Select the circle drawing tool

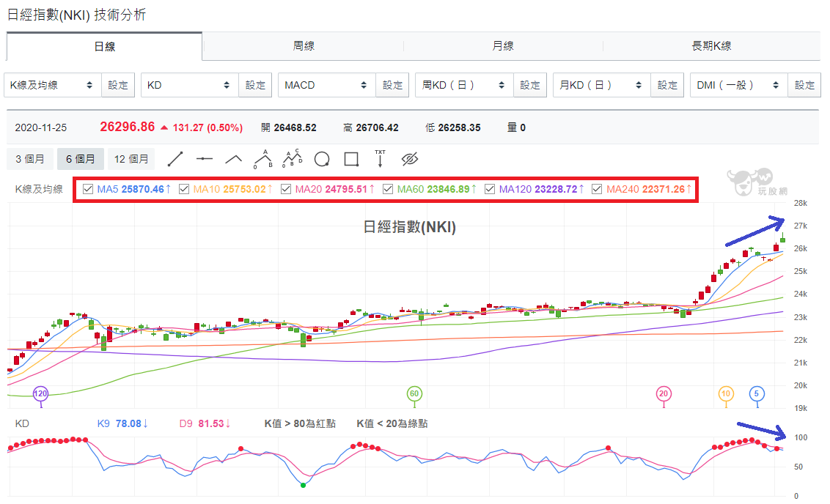coord(322,159)
